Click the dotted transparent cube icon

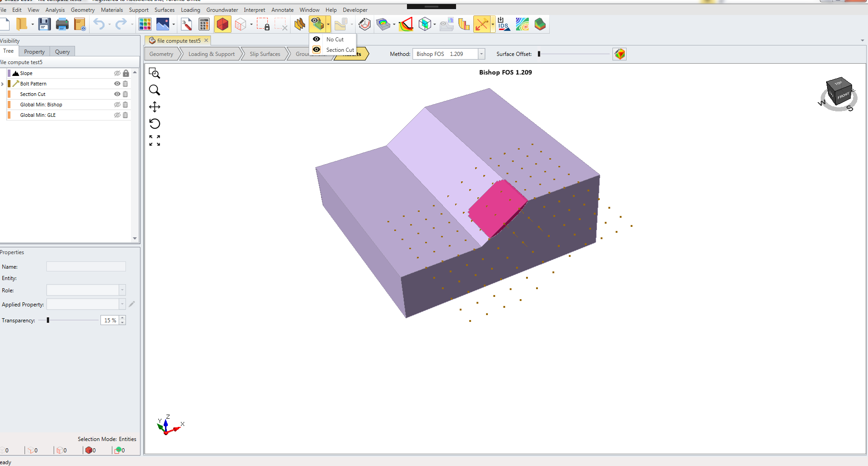click(241, 24)
